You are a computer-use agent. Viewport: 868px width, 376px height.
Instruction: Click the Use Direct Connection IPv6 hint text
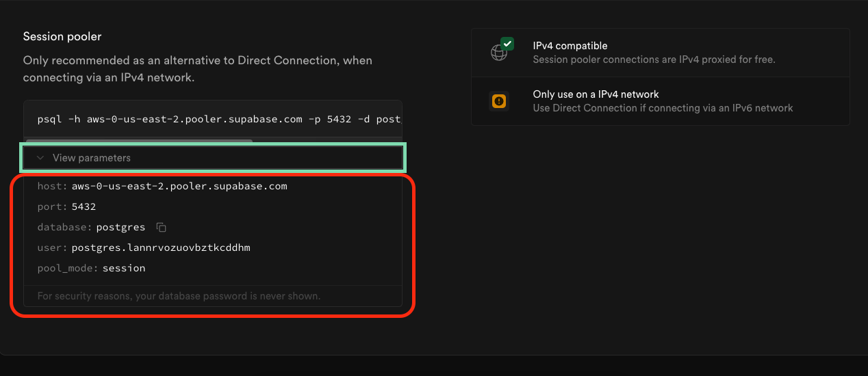[x=663, y=108]
